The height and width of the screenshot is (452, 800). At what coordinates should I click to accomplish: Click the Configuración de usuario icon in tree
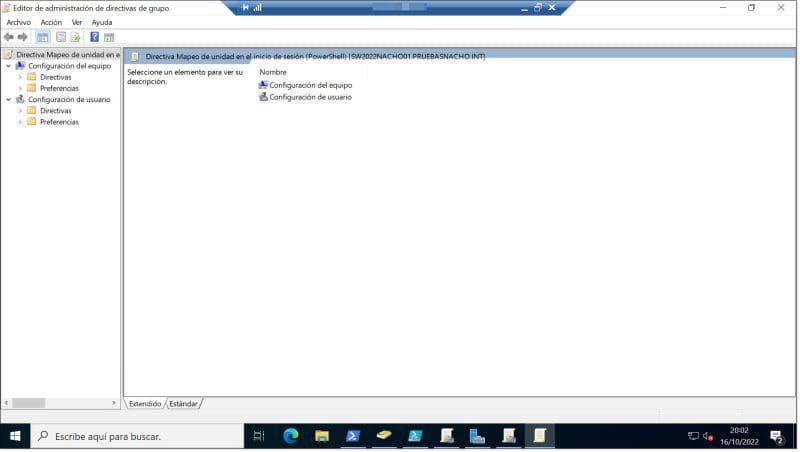click(20, 99)
